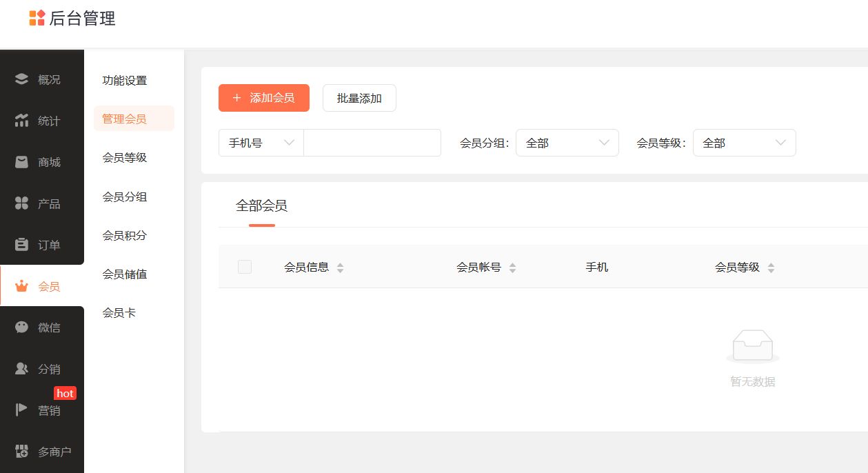Open the 手机号 search type dropdown

261,143
